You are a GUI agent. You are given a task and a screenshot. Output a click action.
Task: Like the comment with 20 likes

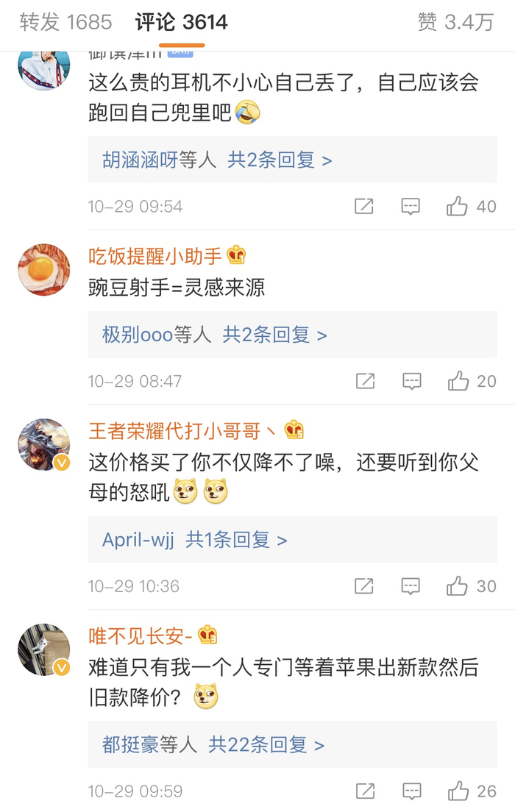click(x=458, y=381)
